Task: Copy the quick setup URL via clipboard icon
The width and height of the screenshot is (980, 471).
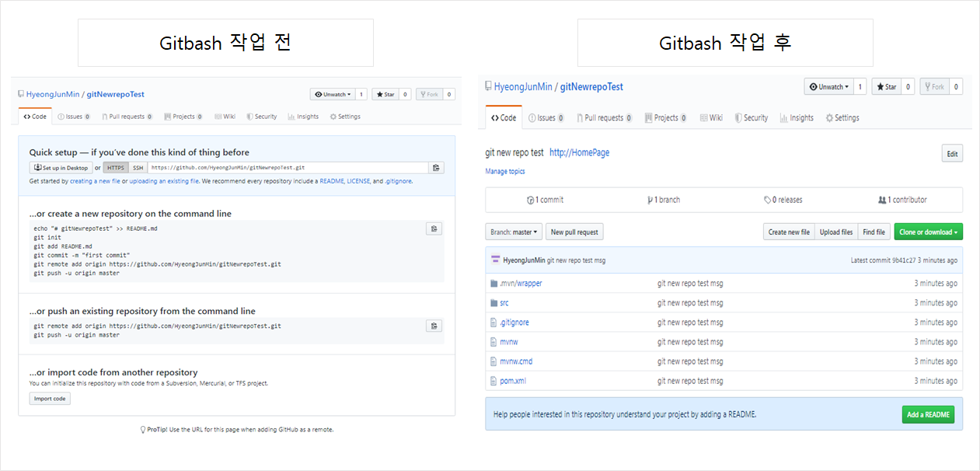Action: 436,168
